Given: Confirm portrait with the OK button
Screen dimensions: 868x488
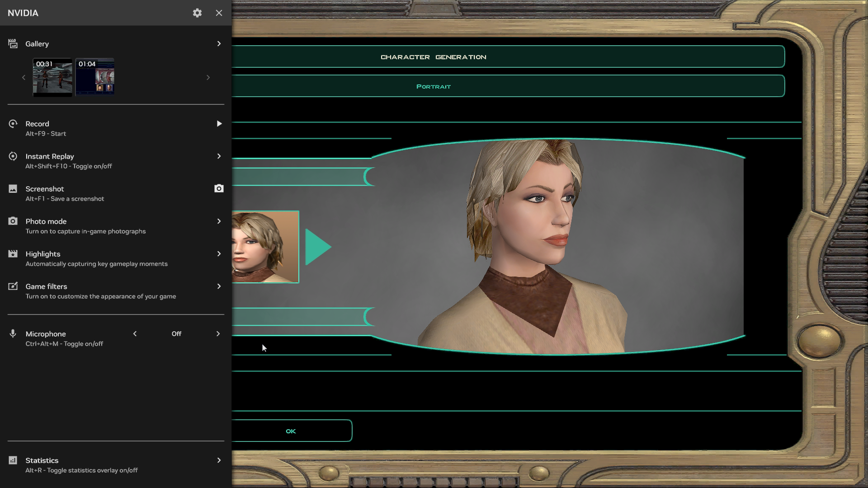Looking at the screenshot, I should (x=292, y=431).
